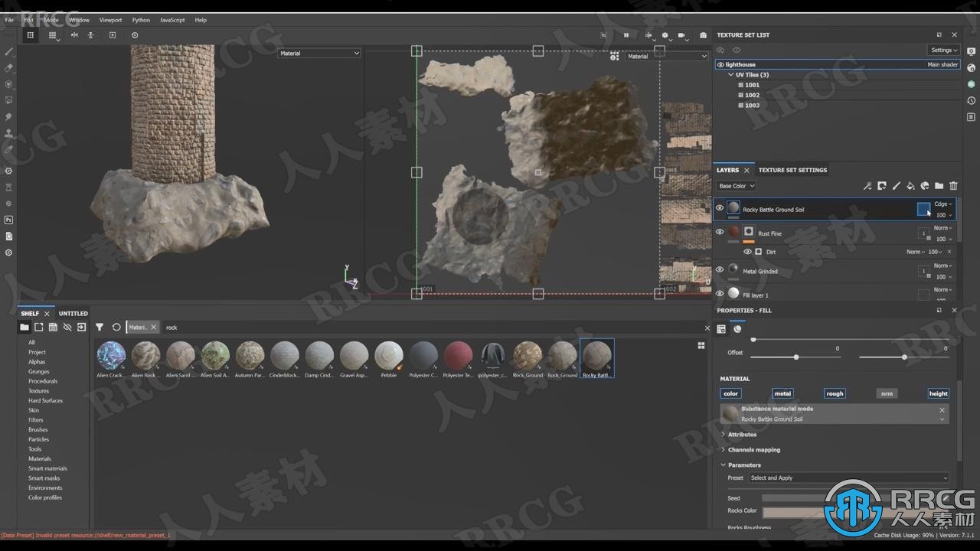
Task: Open the Help menu
Action: pyautogui.click(x=201, y=20)
